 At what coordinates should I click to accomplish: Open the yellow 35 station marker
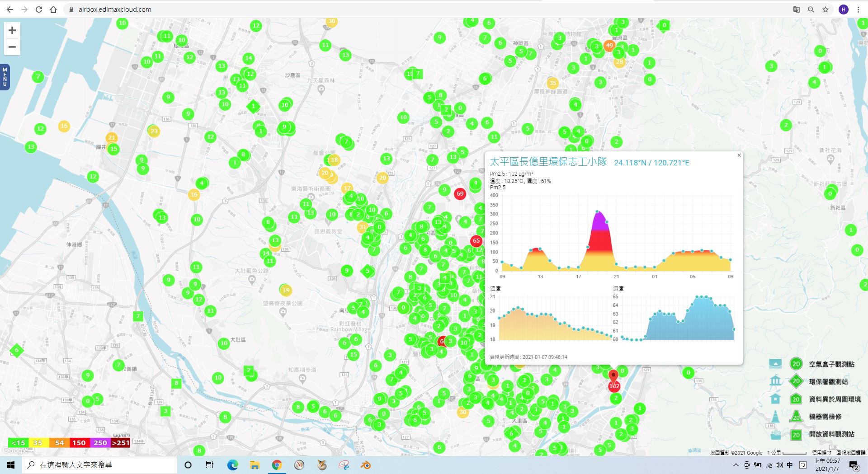point(552,83)
